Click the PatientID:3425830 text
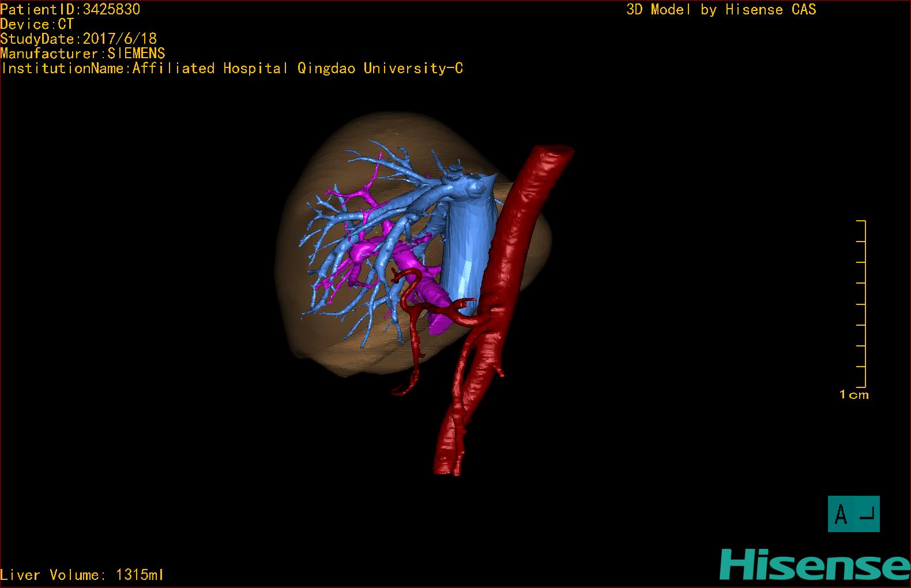This screenshot has height=588, width=911. tap(70, 9)
